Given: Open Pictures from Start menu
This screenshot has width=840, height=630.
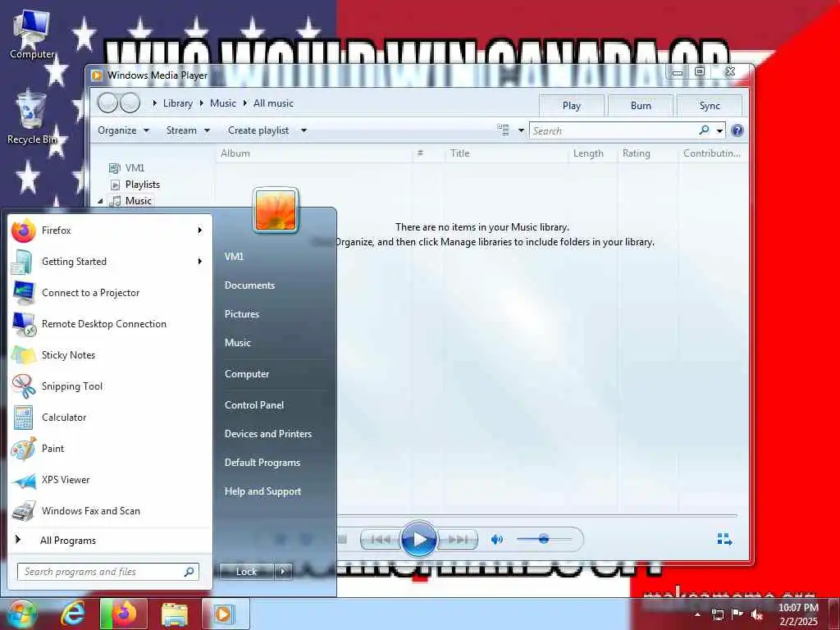Looking at the screenshot, I should click(x=242, y=314).
